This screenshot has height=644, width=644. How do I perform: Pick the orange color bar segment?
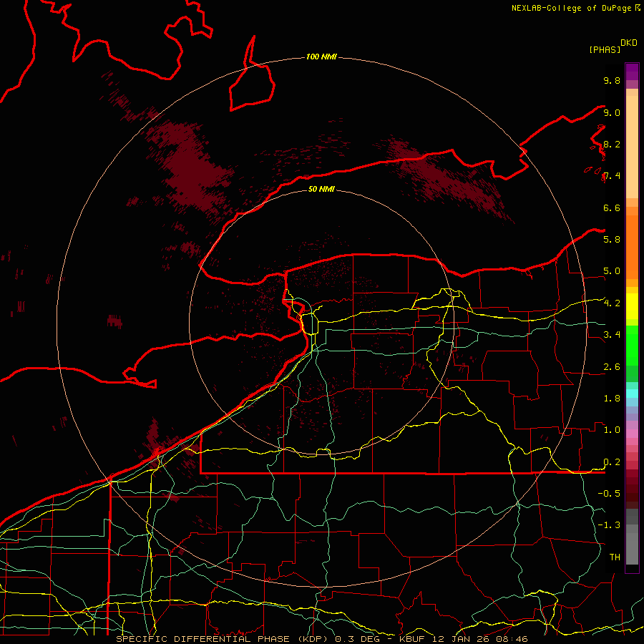[632, 246]
